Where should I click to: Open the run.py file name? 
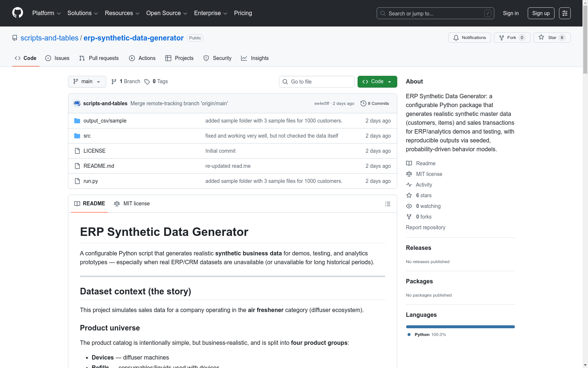(x=91, y=181)
